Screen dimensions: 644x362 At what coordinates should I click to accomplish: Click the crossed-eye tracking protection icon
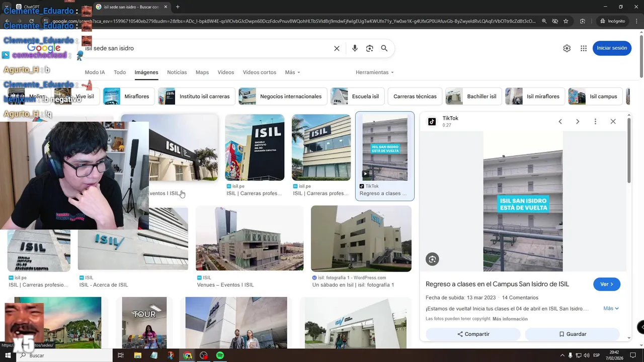point(555,21)
